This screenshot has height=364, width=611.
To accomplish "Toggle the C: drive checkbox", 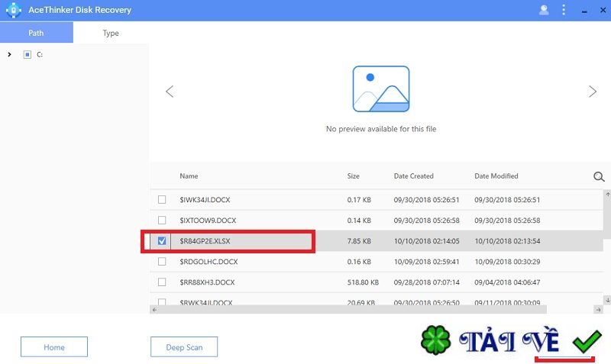I will (27, 54).
